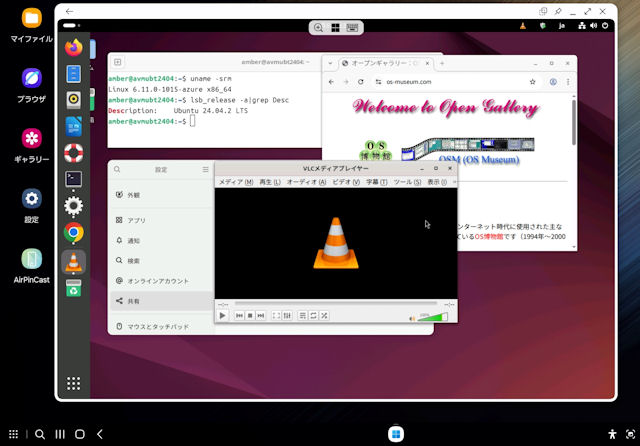Open the 再生 (L) menu in VLC

[270, 182]
